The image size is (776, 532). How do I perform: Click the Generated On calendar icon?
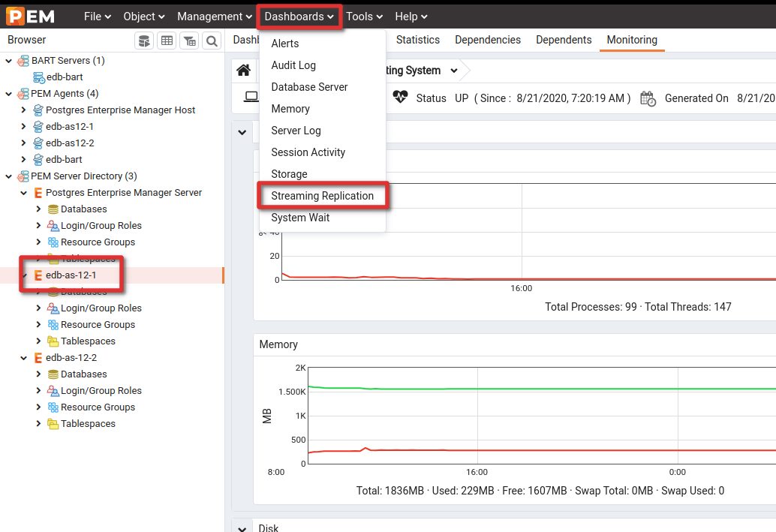click(x=648, y=98)
